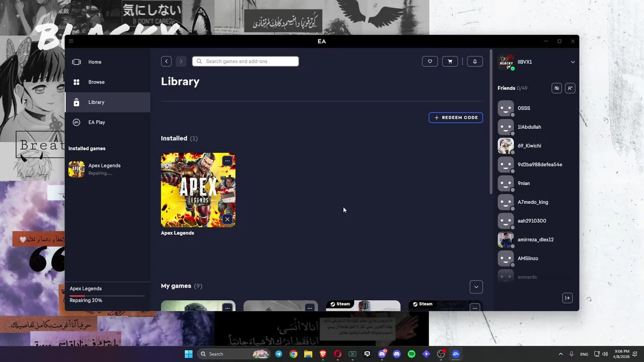Open the Windows Start menu
Screen dimensions: 644x362
189,354
